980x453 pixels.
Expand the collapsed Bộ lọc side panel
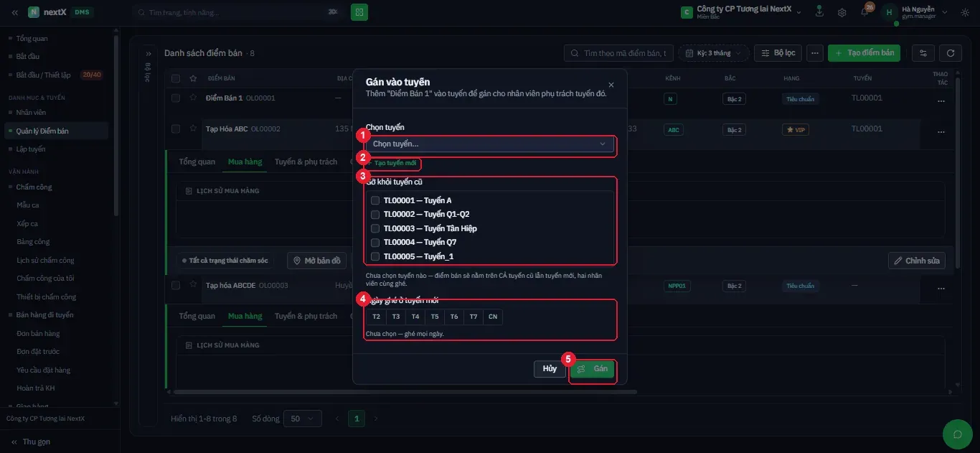coord(149,54)
